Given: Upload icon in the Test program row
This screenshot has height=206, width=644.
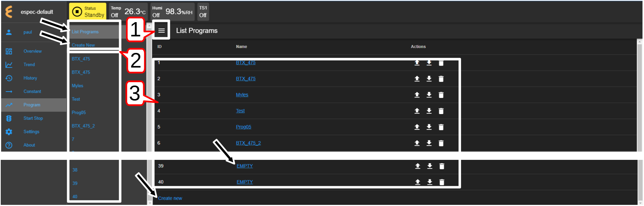Looking at the screenshot, I should point(417,111).
